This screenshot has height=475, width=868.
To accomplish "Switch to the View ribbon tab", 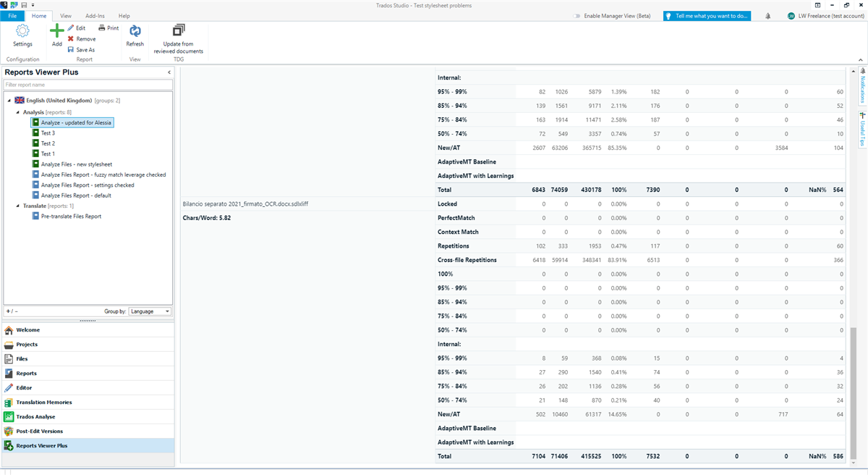I will (x=65, y=15).
